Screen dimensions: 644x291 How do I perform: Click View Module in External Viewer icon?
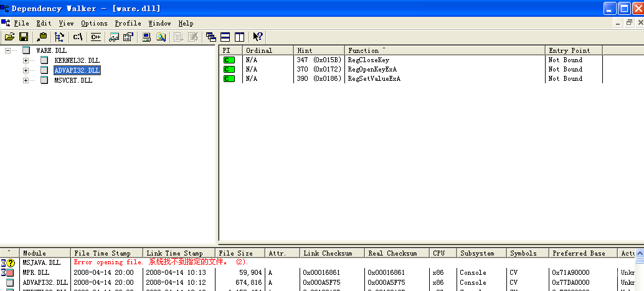click(114, 37)
